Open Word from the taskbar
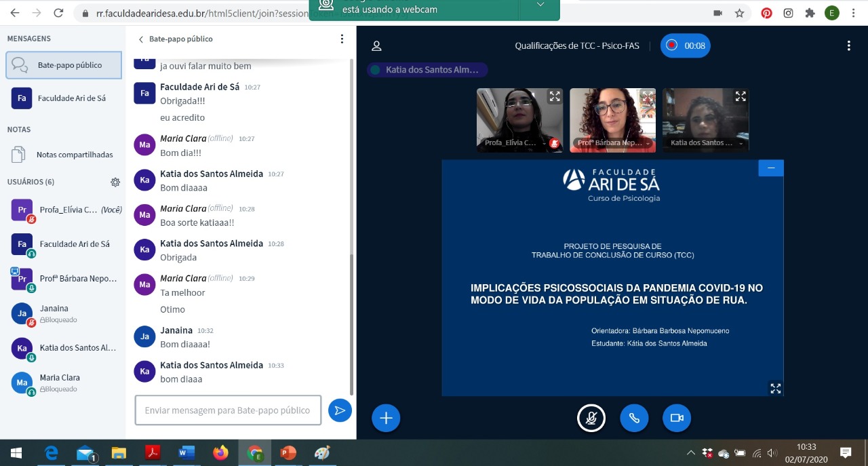Screen dimensions: 868x466 pos(186,452)
